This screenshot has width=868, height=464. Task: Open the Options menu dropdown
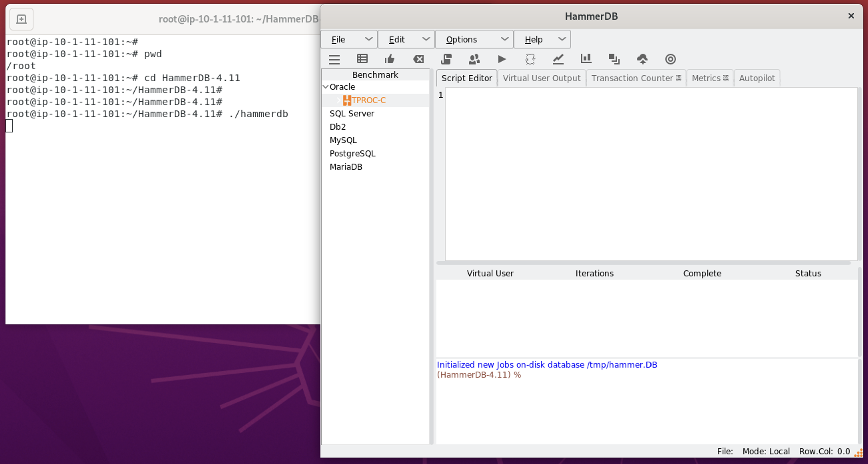tap(474, 39)
